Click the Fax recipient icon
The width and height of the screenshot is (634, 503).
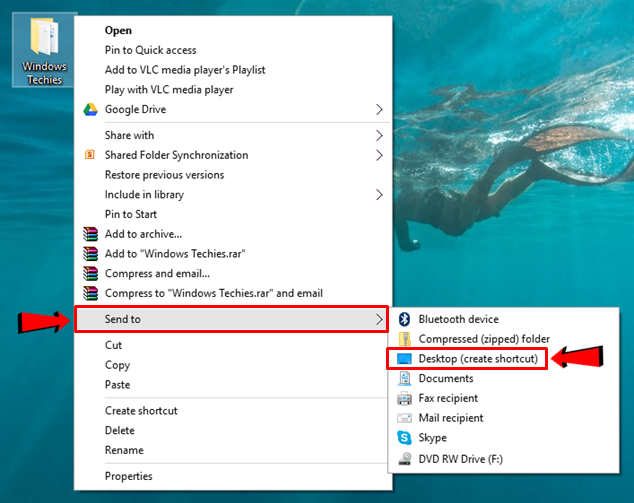[x=404, y=398]
